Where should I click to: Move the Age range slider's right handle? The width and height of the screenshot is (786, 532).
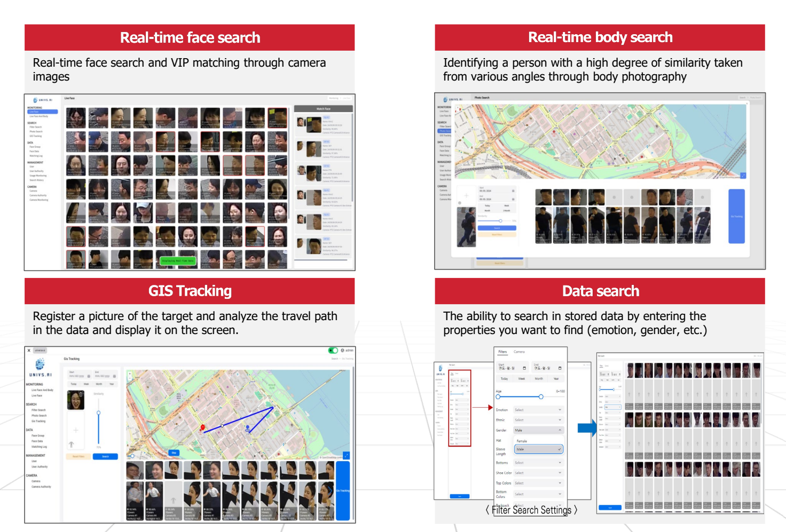[541, 396]
